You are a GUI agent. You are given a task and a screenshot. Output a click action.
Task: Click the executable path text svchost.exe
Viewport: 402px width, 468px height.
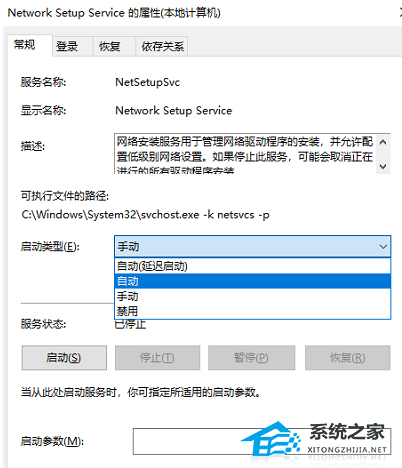tap(169, 215)
